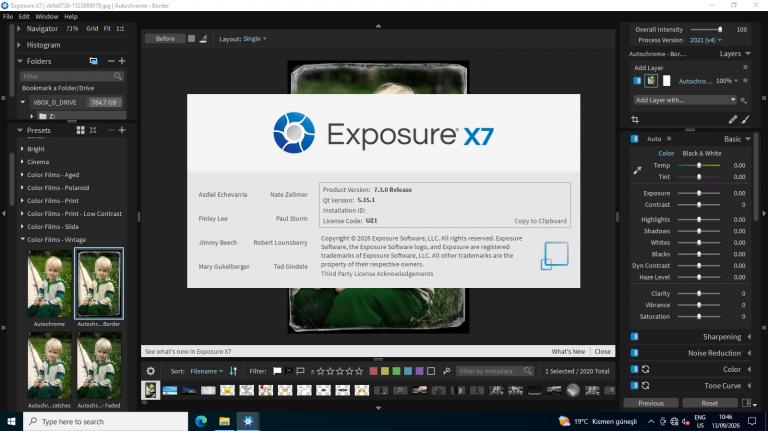Reverse the sort direction with the arrows icon
768x431 pixels.
[x=233, y=371]
